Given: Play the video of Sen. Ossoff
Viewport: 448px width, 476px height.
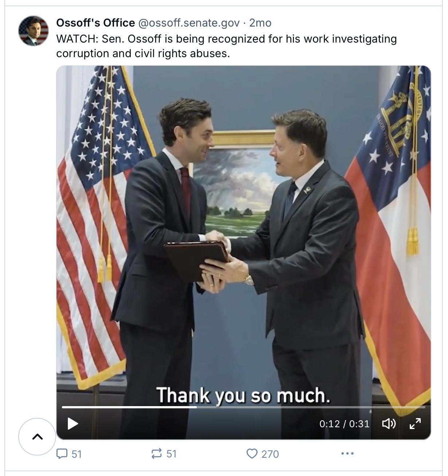Looking at the screenshot, I should pos(73,424).
